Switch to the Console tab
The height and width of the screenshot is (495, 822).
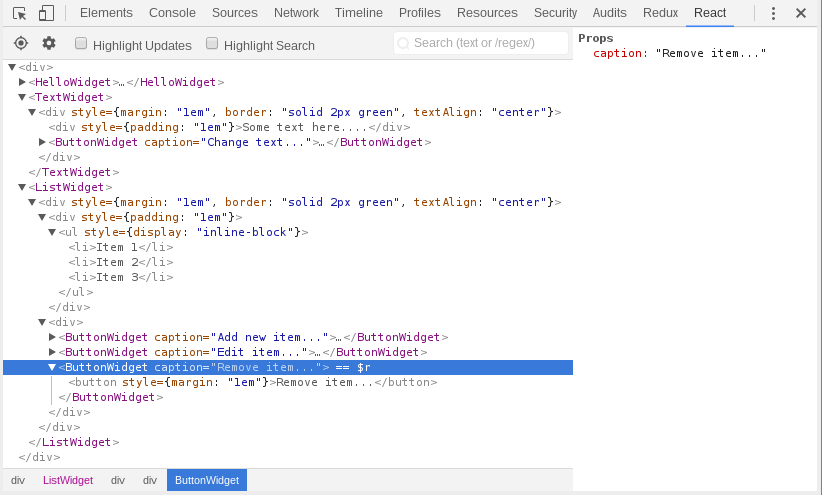tap(172, 13)
